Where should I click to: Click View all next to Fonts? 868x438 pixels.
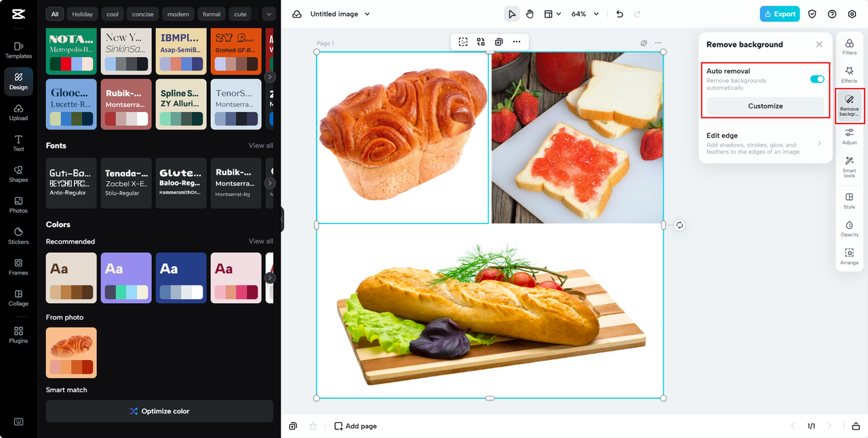point(261,146)
